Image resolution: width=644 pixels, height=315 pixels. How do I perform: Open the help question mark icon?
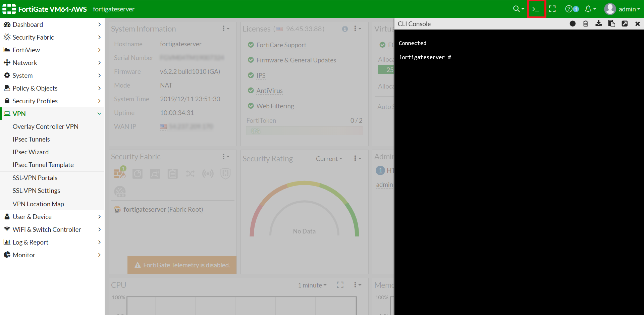tap(569, 9)
